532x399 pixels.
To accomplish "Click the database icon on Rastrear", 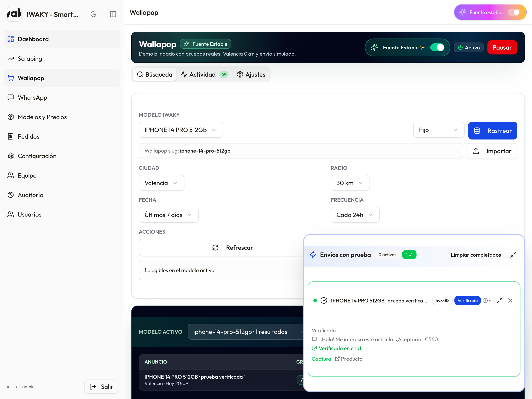I will coord(477,131).
